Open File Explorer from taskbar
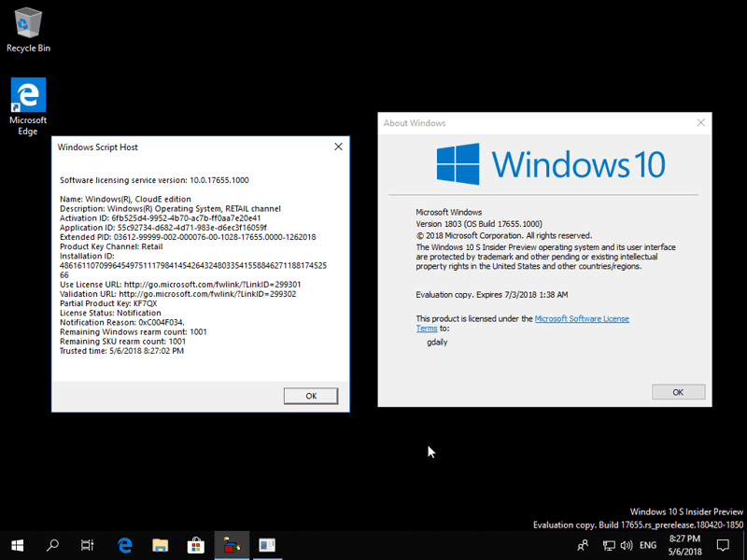 click(x=160, y=545)
